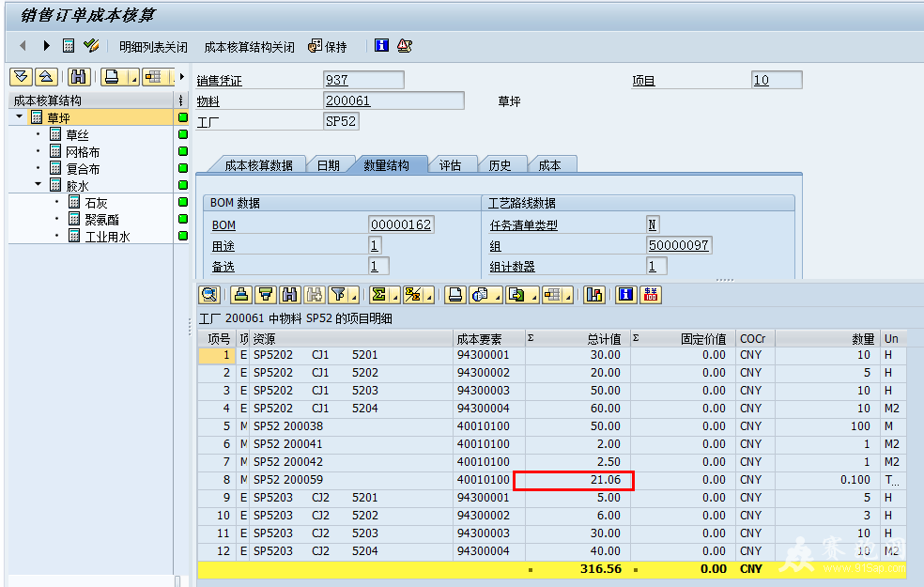924x587 pixels.
Task: Open the total sigma dropdown arrow
Action: (x=395, y=295)
